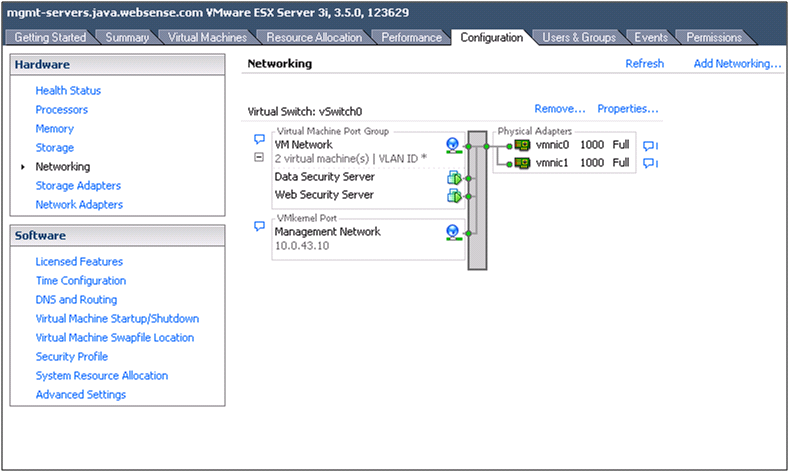Open Health Status under Hardware
This screenshot has height=472, width=789.
68,91
